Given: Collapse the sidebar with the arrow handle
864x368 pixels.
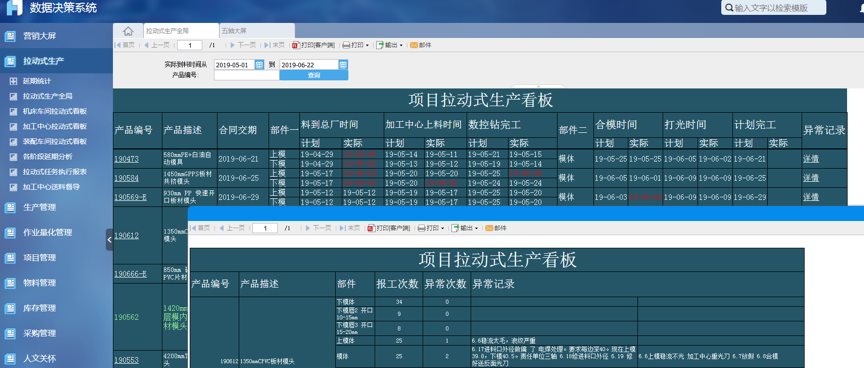Looking at the screenshot, I should point(109,240).
